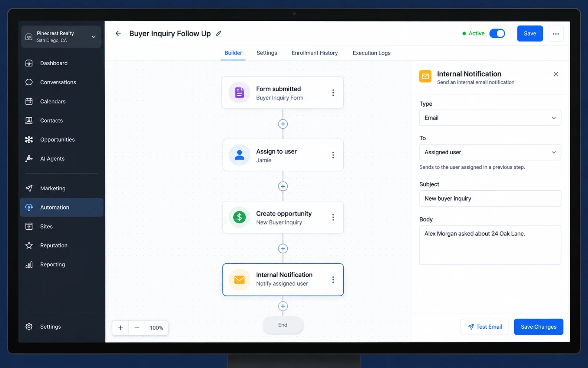Open the Form submitted step options menu
The image size is (588, 368).
[333, 93]
